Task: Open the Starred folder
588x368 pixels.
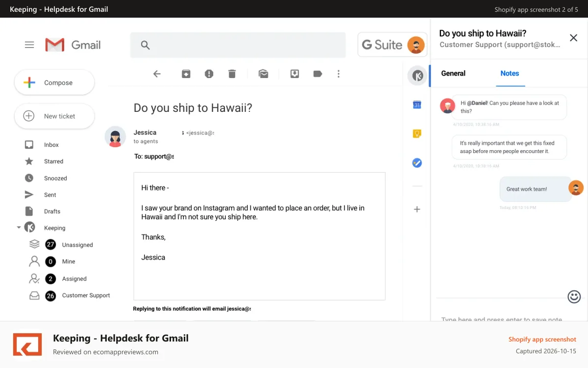Action: (53, 161)
